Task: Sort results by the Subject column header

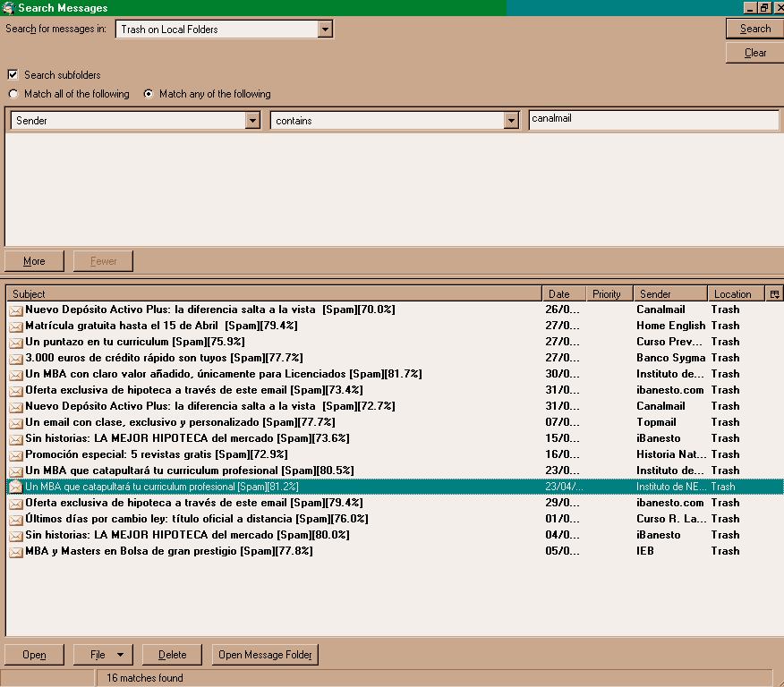Action: pyautogui.click(x=274, y=293)
